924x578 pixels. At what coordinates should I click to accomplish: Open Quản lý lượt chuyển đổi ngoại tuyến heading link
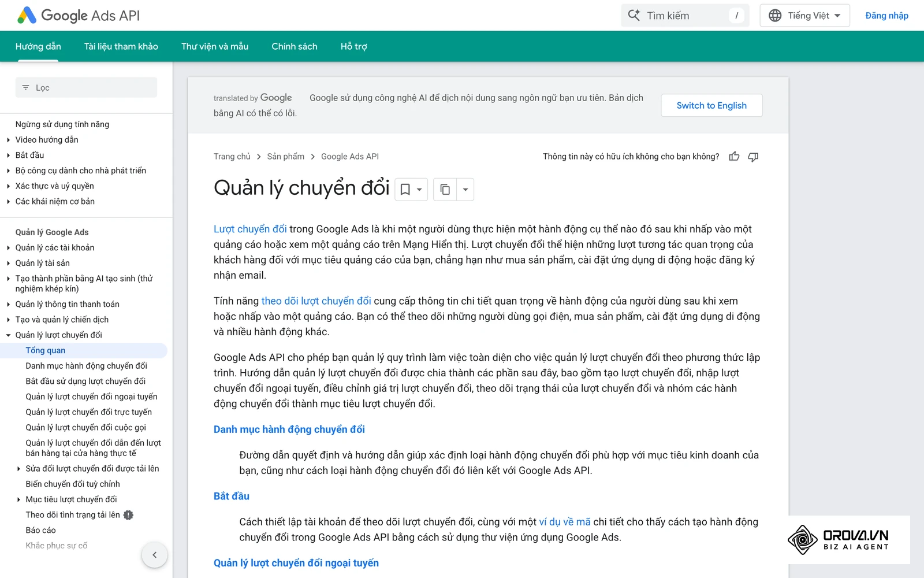tap(296, 563)
